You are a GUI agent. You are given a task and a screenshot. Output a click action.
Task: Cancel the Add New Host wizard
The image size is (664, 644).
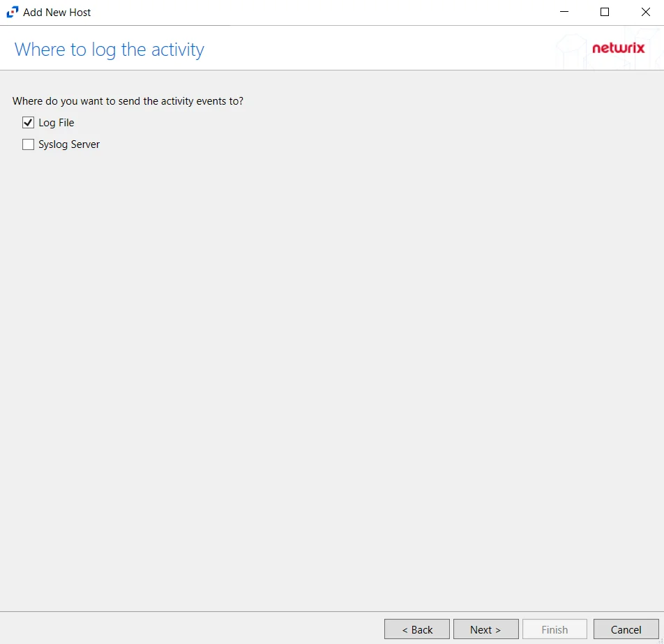(626, 629)
